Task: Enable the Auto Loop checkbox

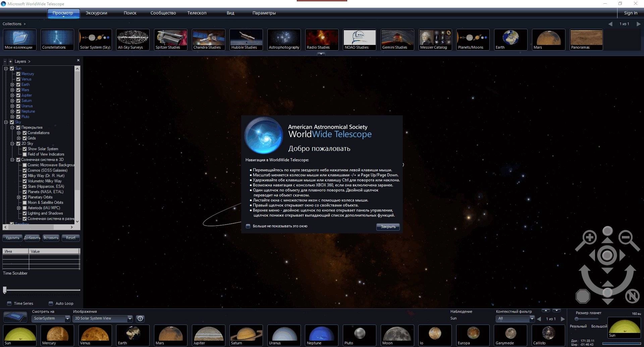Action: click(x=51, y=303)
